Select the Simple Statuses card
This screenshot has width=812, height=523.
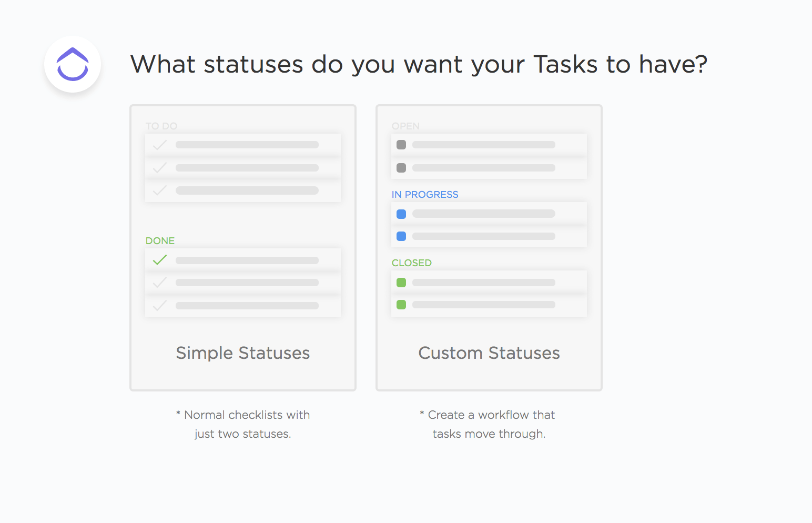coord(243,248)
